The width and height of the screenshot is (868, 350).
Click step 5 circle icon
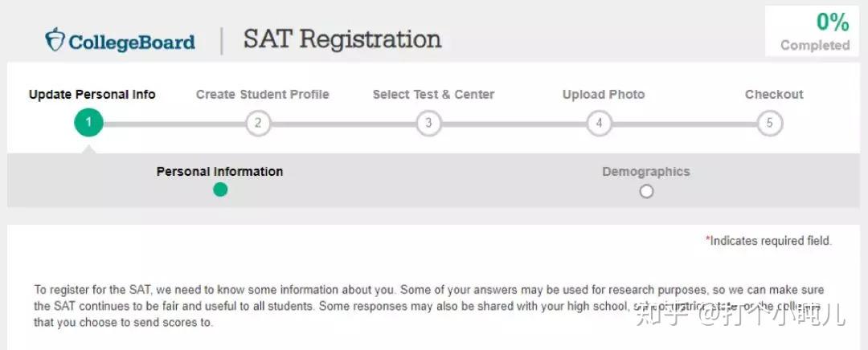click(x=769, y=123)
